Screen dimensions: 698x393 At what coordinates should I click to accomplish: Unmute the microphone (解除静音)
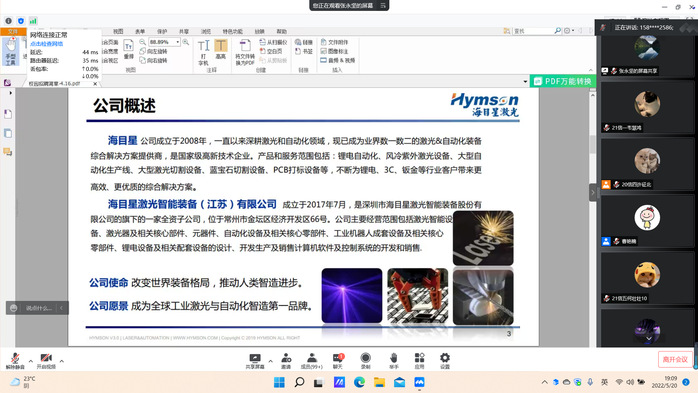(x=15, y=361)
